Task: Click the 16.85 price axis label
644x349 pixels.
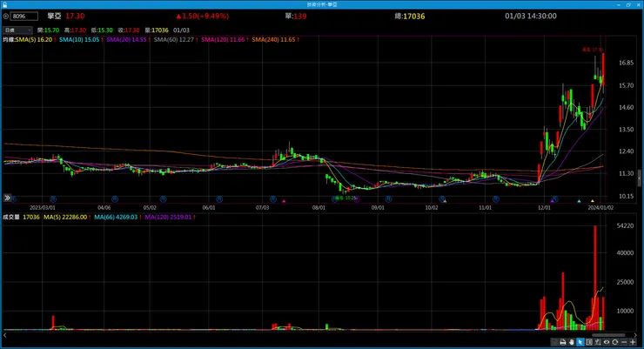Action: [626, 63]
